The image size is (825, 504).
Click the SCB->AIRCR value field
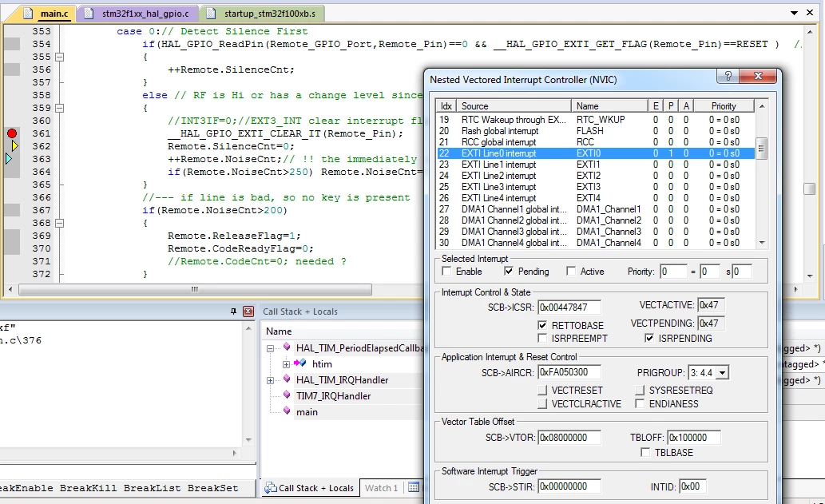pyautogui.click(x=569, y=372)
